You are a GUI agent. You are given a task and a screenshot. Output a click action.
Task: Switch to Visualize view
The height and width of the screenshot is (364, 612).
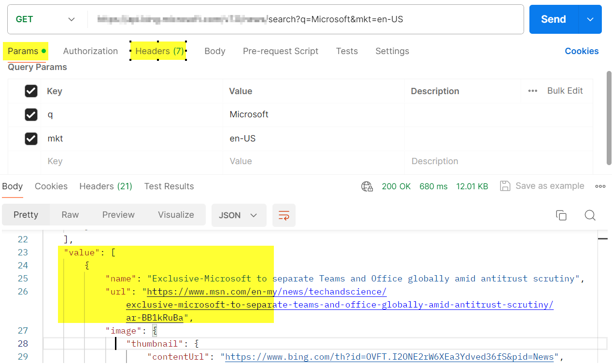click(x=176, y=215)
